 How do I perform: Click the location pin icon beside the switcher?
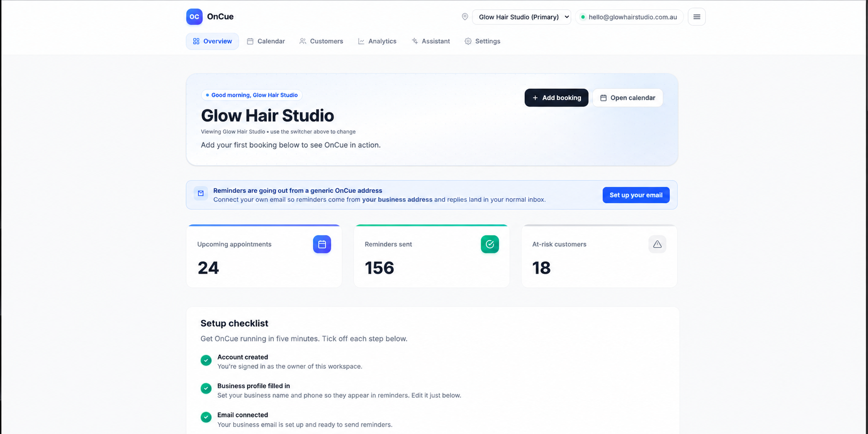(465, 17)
